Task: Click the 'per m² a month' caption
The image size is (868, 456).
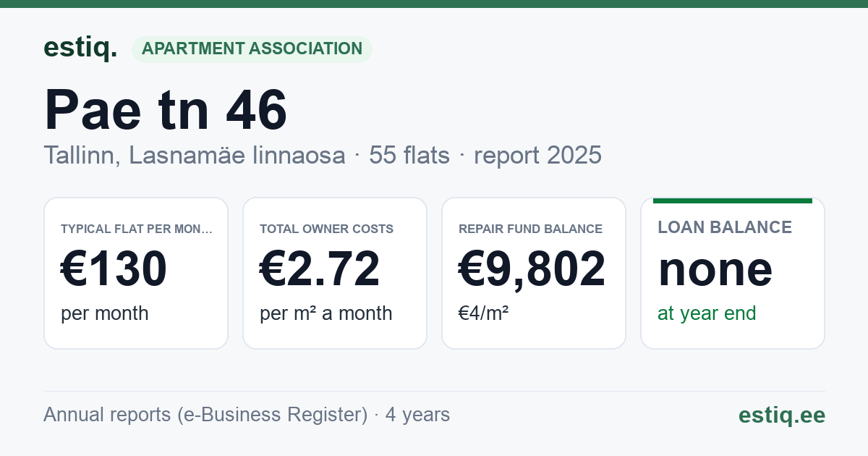Action: click(326, 313)
